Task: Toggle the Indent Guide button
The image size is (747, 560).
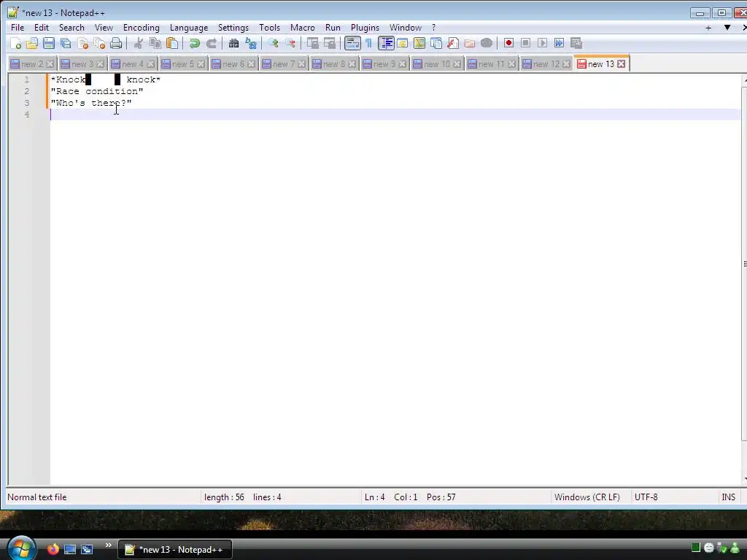Action: click(x=386, y=43)
